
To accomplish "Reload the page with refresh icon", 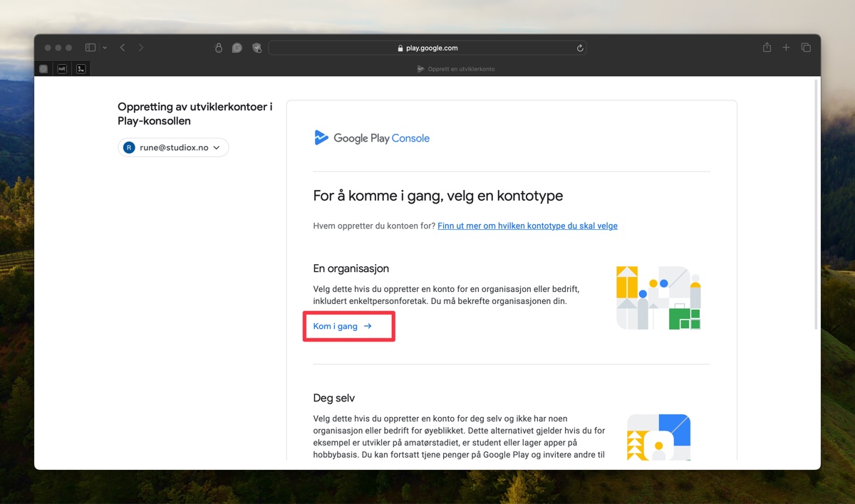I will (580, 48).
